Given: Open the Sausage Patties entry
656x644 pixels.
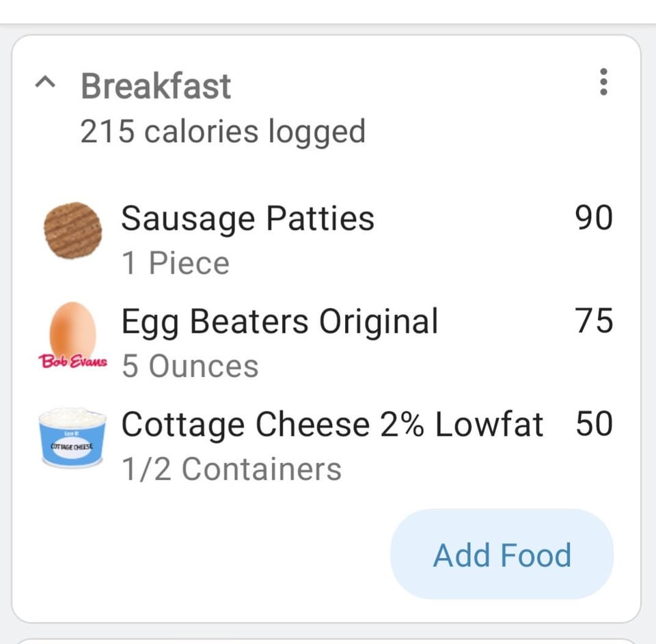Looking at the screenshot, I should click(x=326, y=239).
